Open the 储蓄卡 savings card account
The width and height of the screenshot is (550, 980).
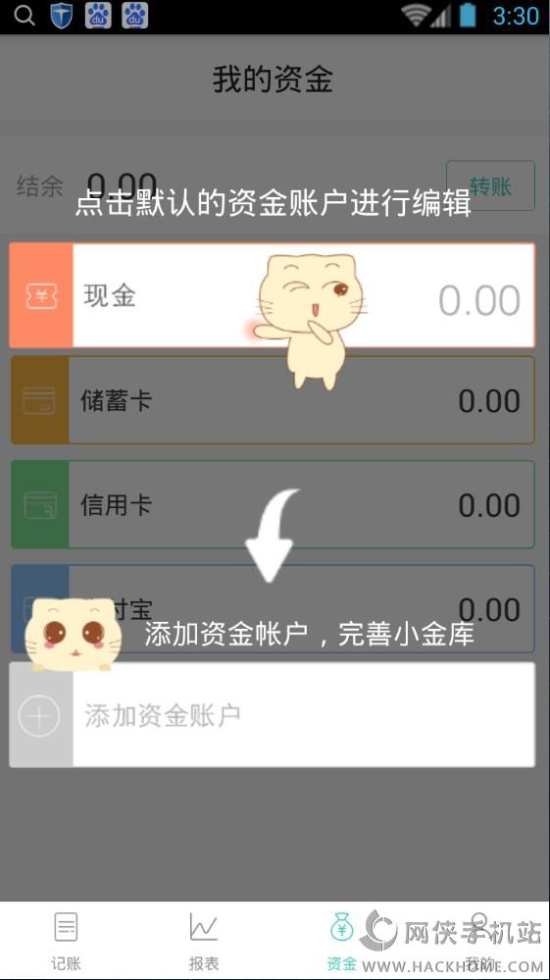click(x=273, y=400)
